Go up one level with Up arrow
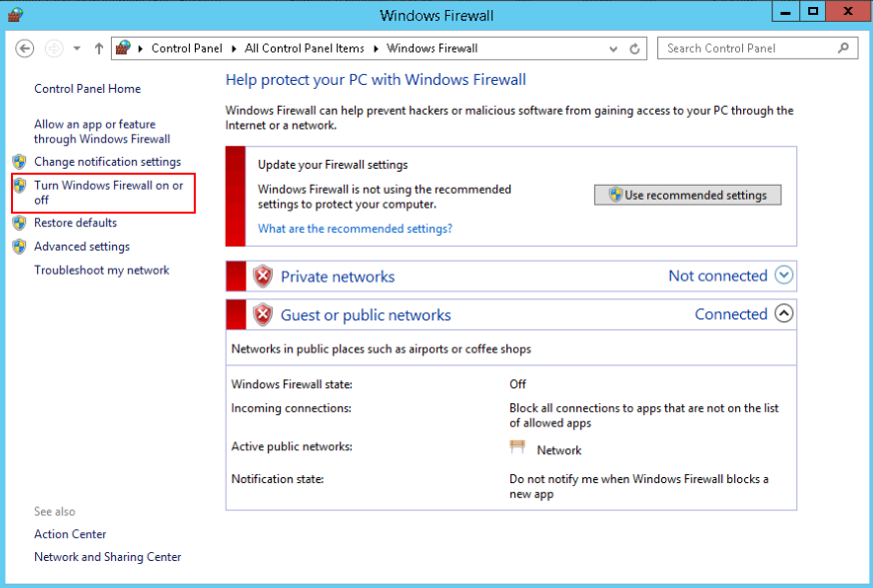Image resolution: width=873 pixels, height=588 pixels. tap(99, 48)
